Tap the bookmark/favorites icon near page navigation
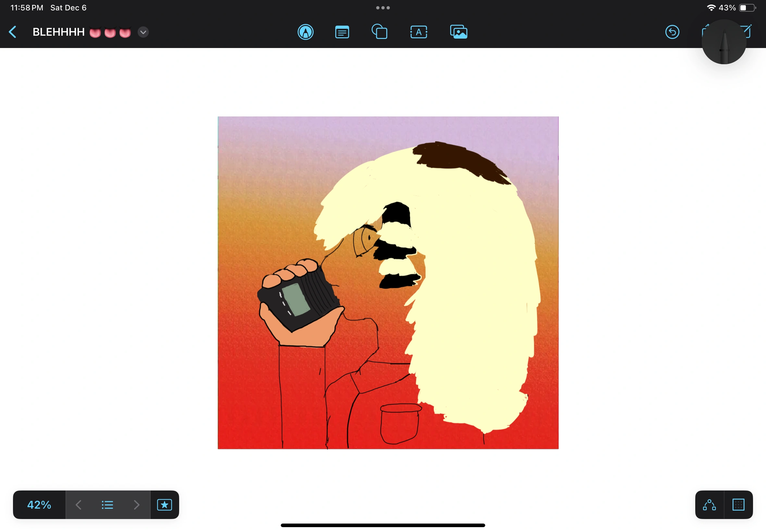Viewport: 766px width, 532px height. coord(165,505)
